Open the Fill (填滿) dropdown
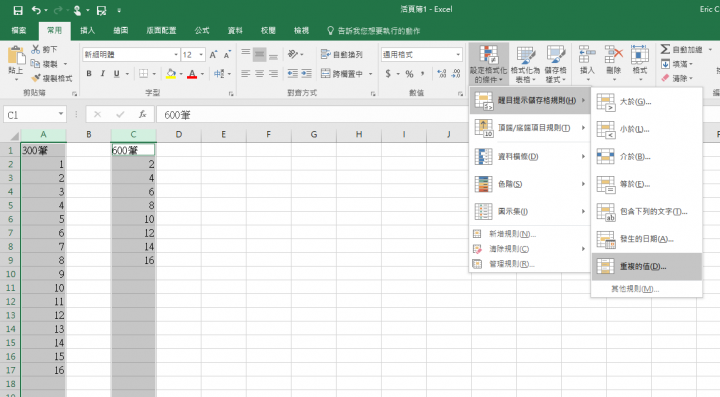Screen dimensions: 720x397 click(x=677, y=64)
